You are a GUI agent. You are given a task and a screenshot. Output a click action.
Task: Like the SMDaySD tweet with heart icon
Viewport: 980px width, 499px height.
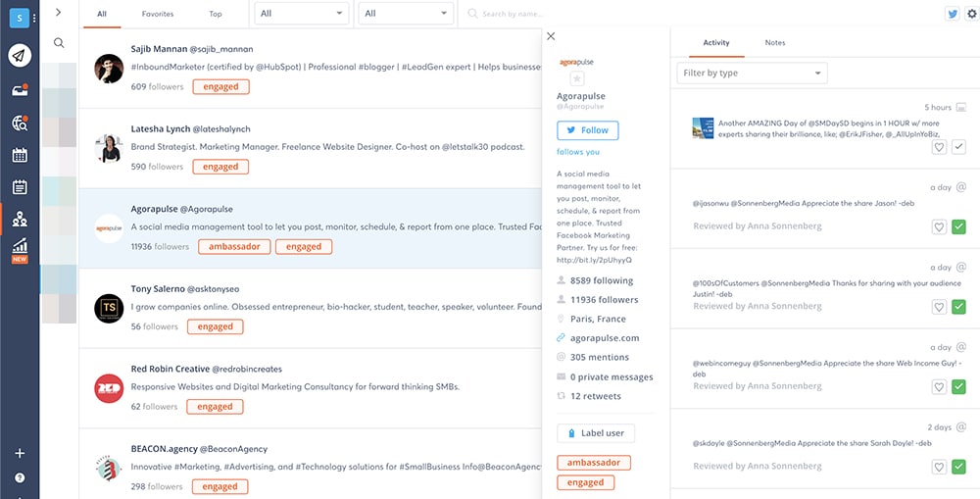938,146
